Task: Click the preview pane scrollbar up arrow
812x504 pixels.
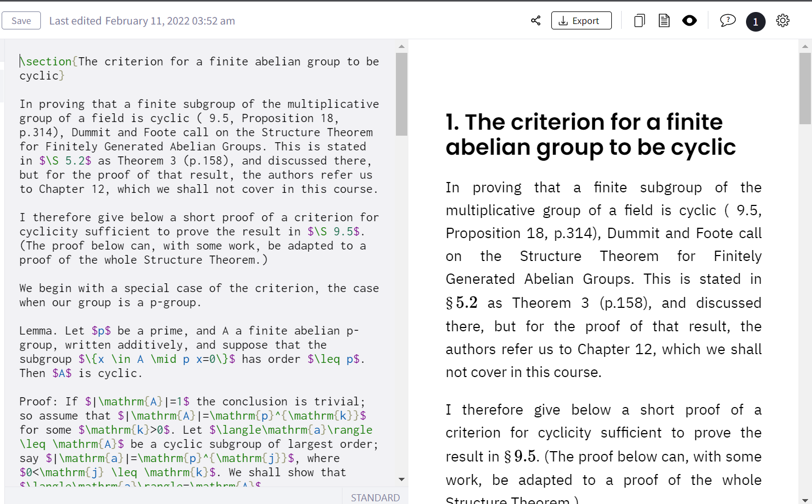Action: 805,46
